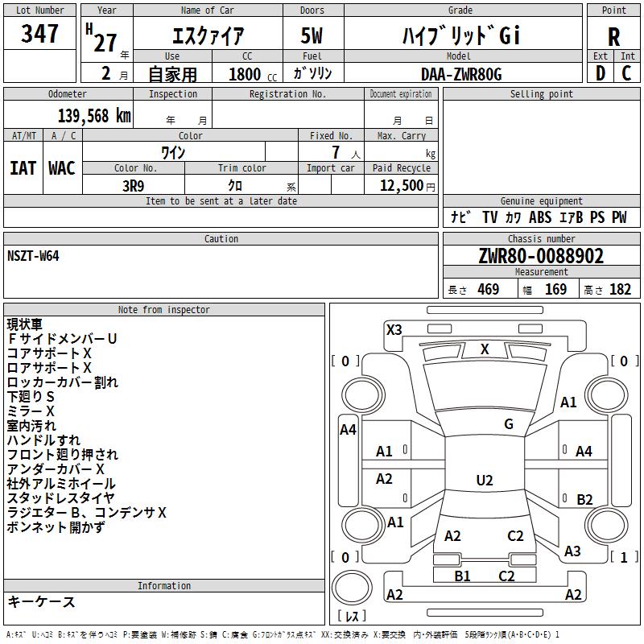Select the Information field キーケース
Image resolution: width=644 pixels, height=644 pixels.
pyautogui.click(x=41, y=601)
